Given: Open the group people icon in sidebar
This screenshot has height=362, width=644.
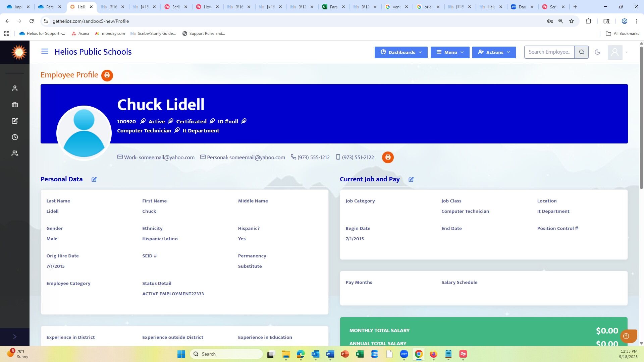Looking at the screenshot, I should coord(15,153).
